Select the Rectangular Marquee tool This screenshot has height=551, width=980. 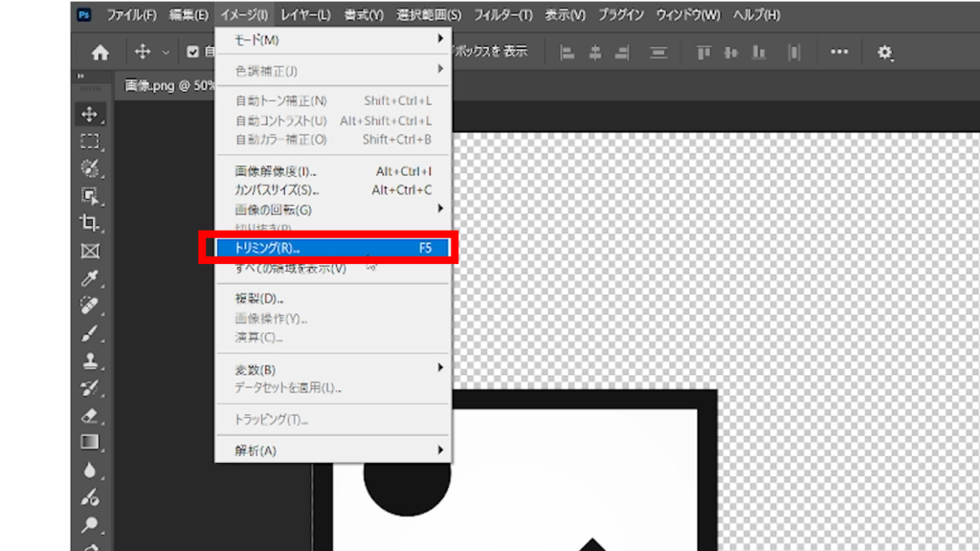coord(89,142)
